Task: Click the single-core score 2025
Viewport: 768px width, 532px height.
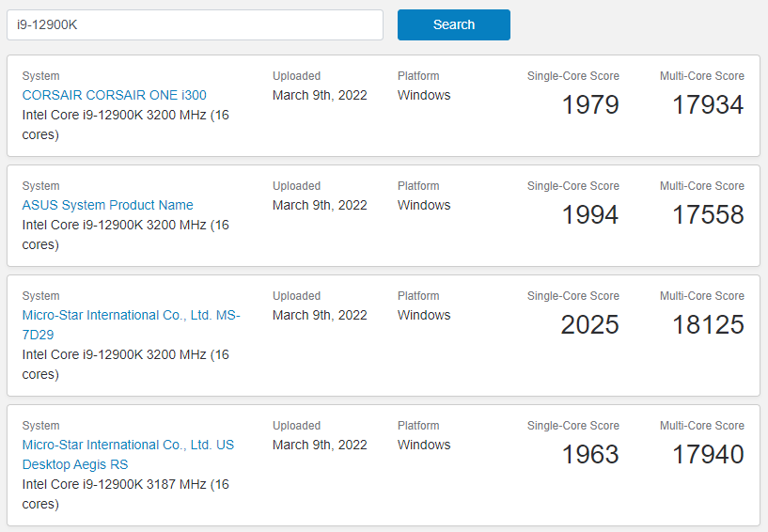Action: point(589,325)
